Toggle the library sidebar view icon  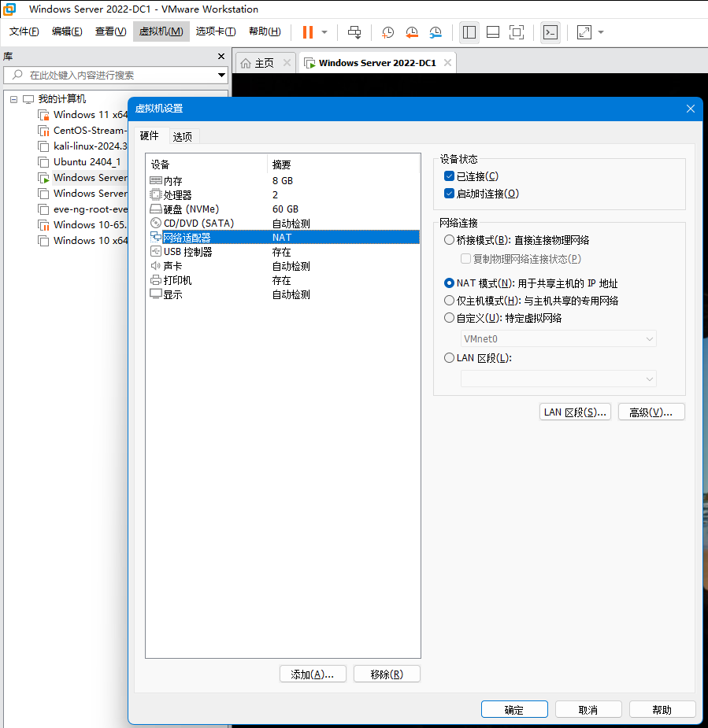click(x=469, y=32)
